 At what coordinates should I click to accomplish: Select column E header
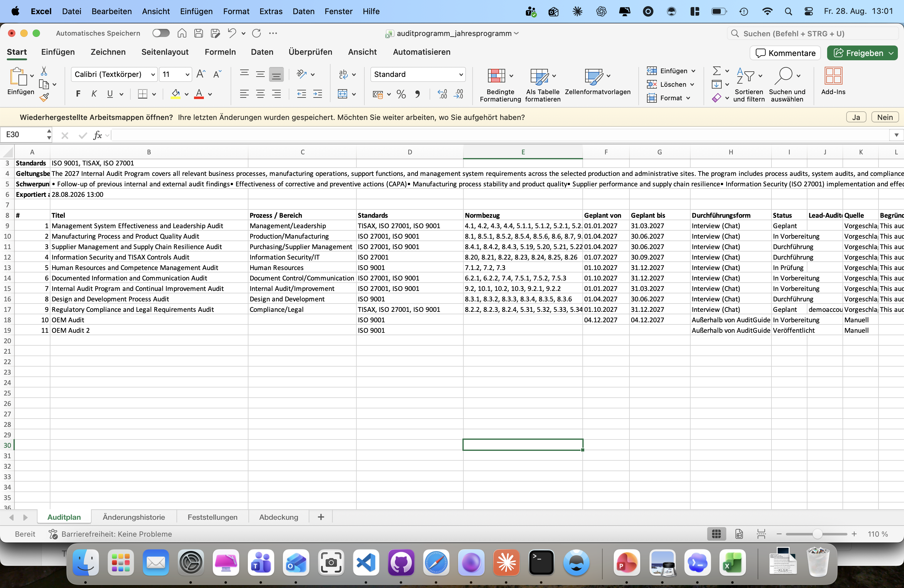[523, 152]
